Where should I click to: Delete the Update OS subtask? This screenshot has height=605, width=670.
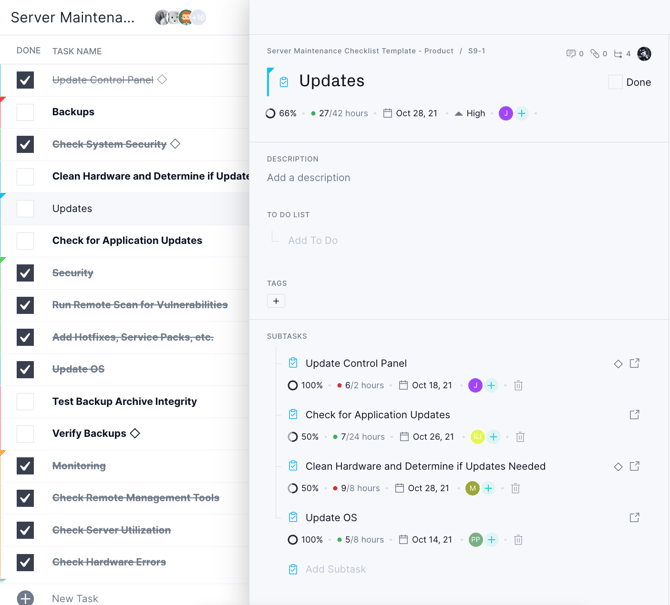(518, 540)
